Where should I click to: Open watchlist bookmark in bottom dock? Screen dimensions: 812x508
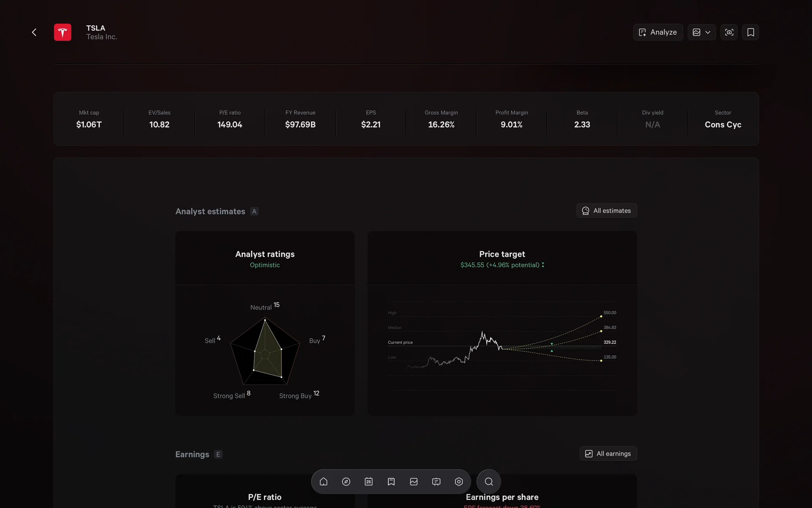[391, 482]
